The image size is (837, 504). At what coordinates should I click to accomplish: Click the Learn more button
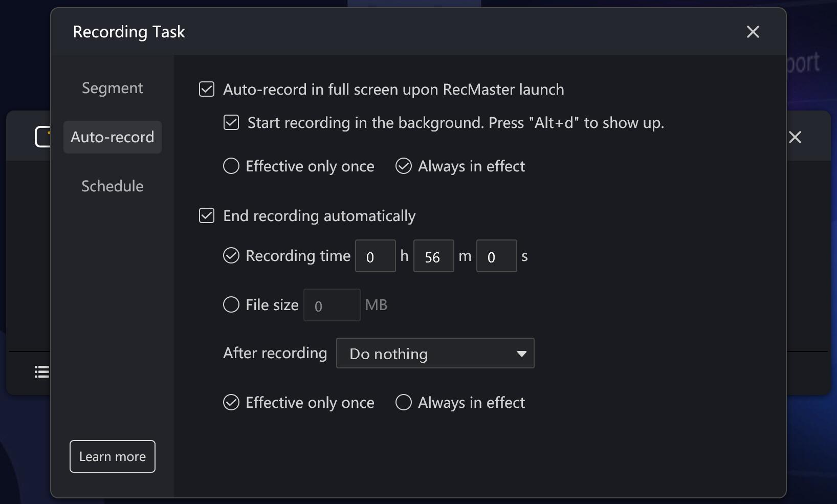point(113,456)
